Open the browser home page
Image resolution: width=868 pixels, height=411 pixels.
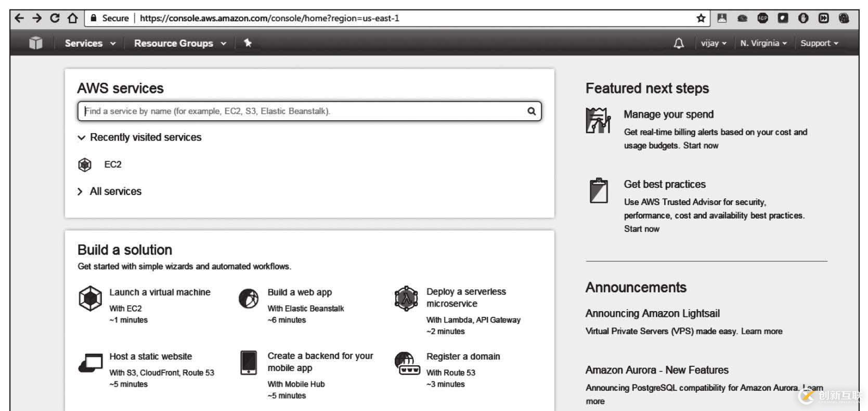point(72,18)
